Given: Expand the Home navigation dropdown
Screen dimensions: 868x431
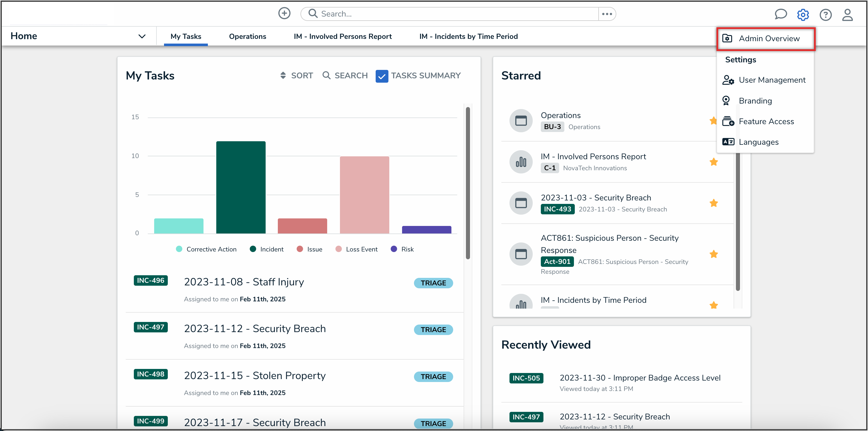Looking at the screenshot, I should coord(142,36).
